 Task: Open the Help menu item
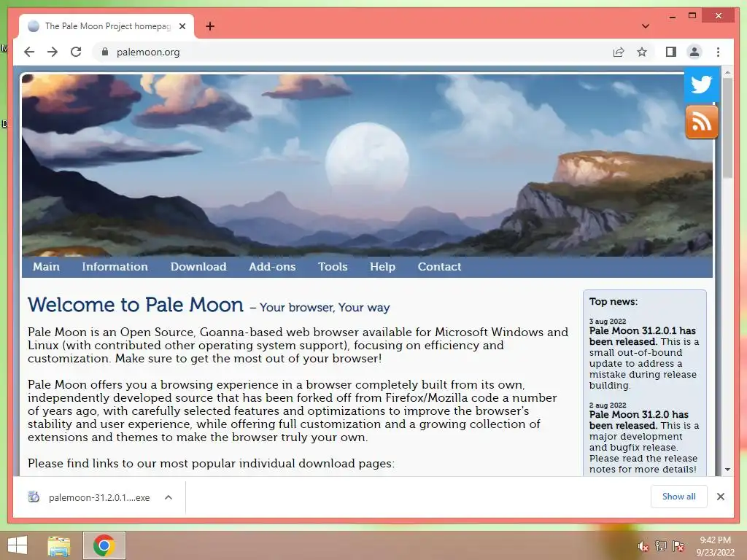point(382,267)
